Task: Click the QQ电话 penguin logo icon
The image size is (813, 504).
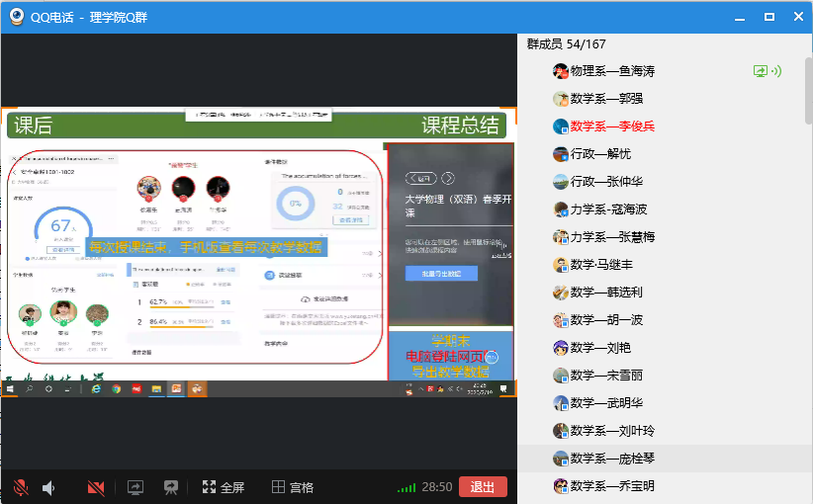Action: (x=17, y=17)
